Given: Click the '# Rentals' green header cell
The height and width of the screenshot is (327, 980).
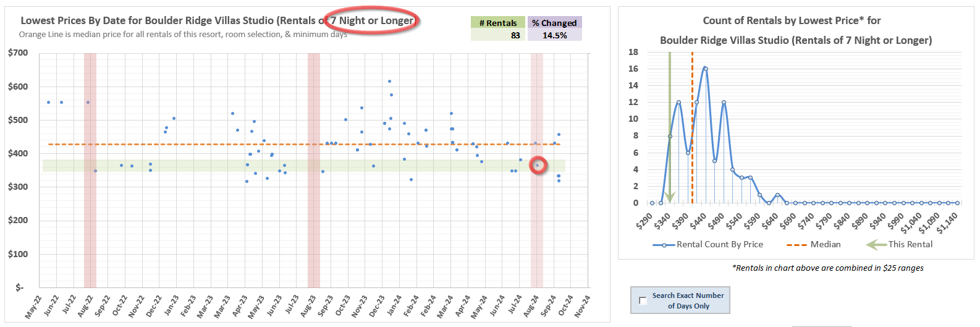Looking at the screenshot, I should (x=497, y=23).
